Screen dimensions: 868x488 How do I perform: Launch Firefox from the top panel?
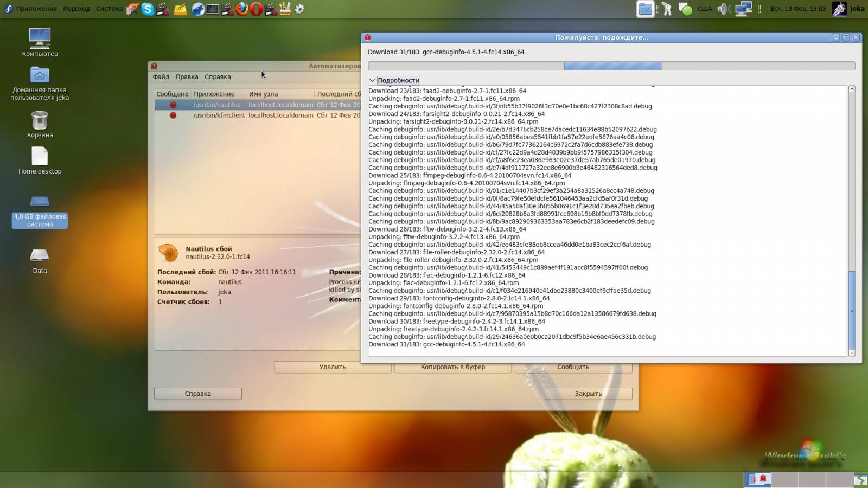click(242, 9)
